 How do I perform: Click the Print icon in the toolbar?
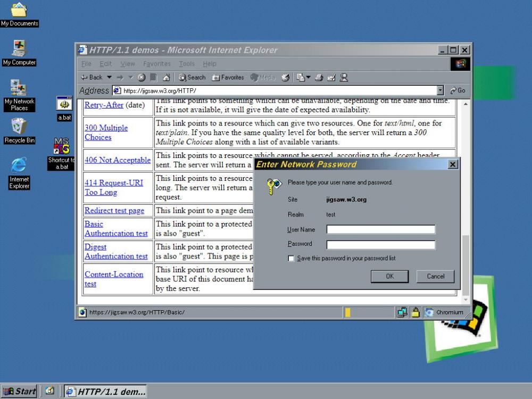point(319,78)
